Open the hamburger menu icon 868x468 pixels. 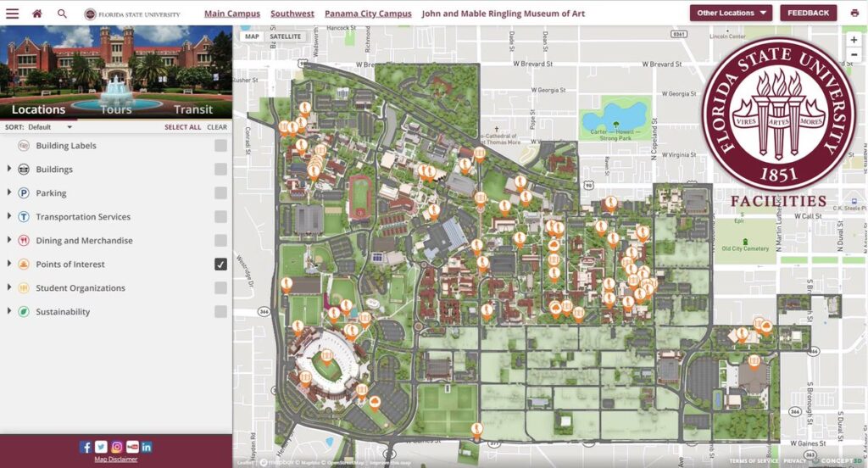[12, 14]
